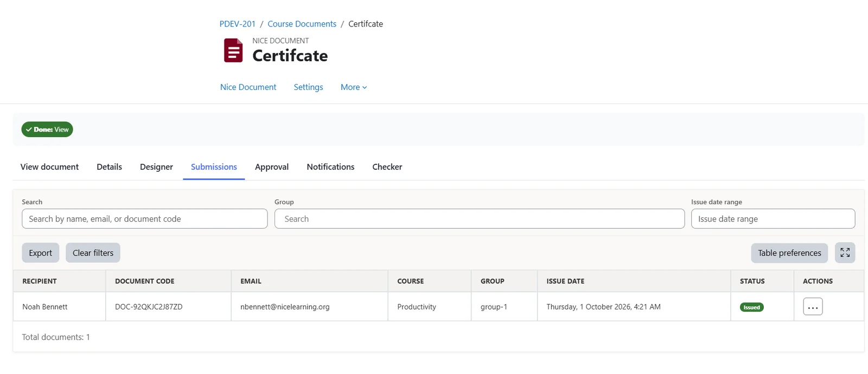Open Course Documents breadcrumb link
The image size is (868, 374).
coord(302,24)
